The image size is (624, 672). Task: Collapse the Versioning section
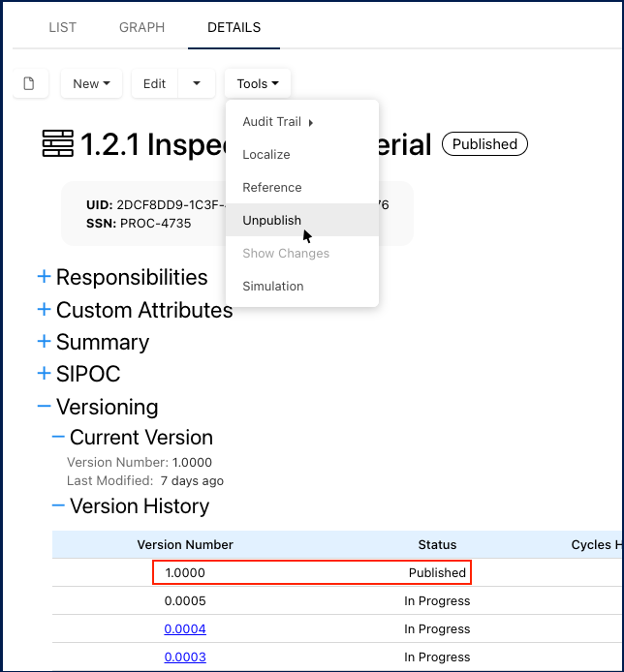44,407
